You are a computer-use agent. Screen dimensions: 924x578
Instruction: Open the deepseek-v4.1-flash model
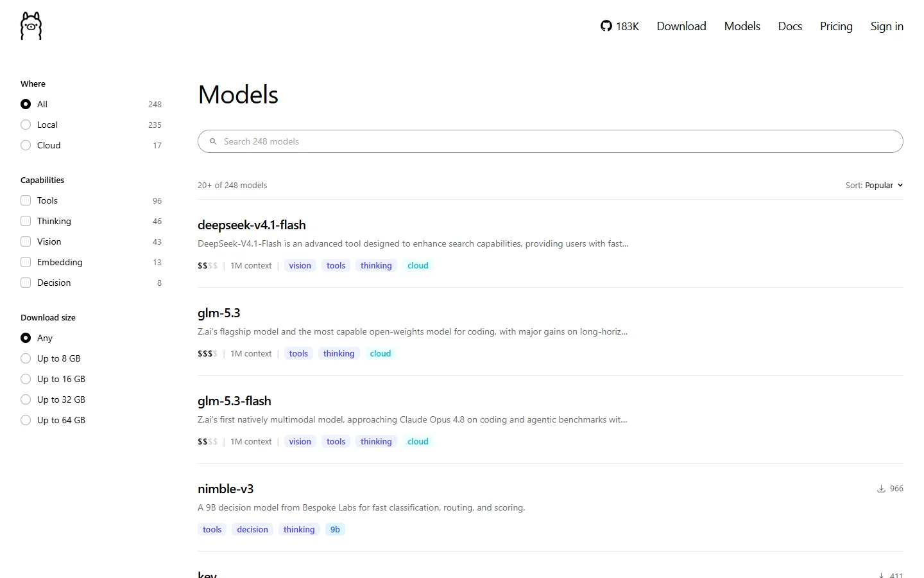(252, 225)
